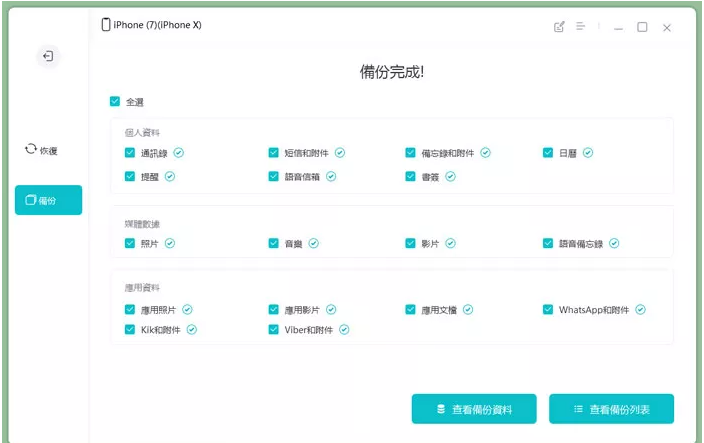The height and width of the screenshot is (443, 704).
Task: Click the completed check icon beside Viber和附件
Action: click(x=344, y=330)
